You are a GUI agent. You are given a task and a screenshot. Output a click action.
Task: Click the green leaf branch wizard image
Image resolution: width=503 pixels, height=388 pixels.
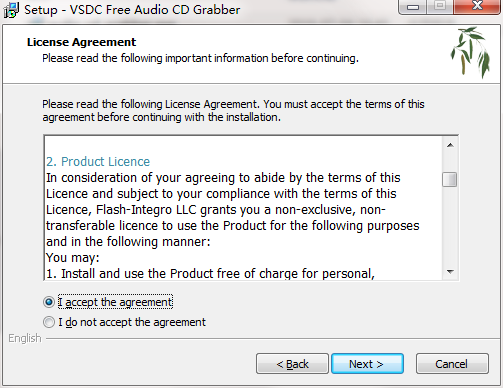pyautogui.click(x=471, y=52)
